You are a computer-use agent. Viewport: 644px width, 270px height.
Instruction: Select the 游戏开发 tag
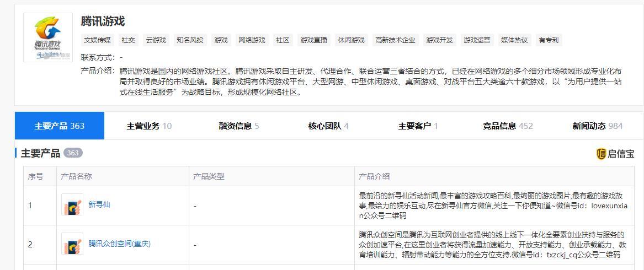click(x=439, y=40)
